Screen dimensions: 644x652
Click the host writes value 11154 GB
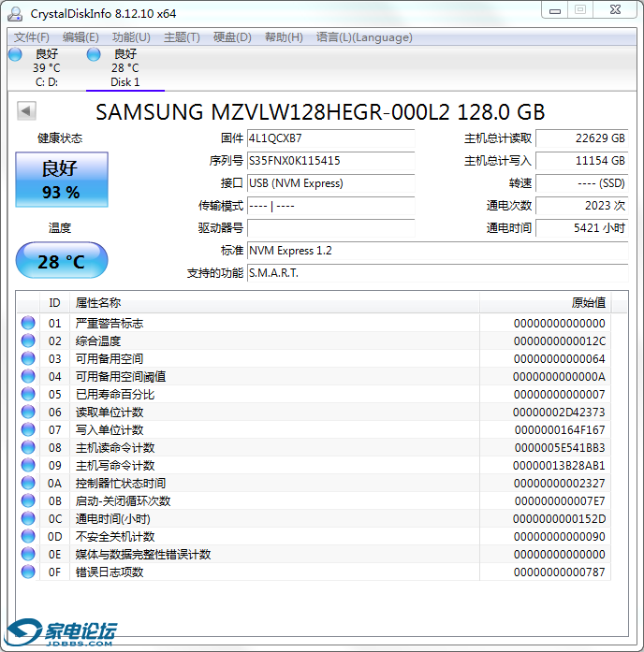click(582, 161)
